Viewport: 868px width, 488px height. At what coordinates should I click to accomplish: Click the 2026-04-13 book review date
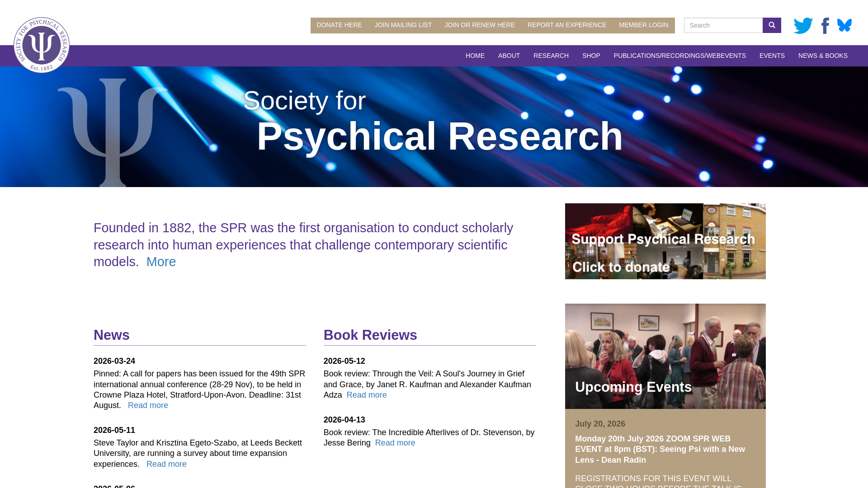(x=344, y=420)
